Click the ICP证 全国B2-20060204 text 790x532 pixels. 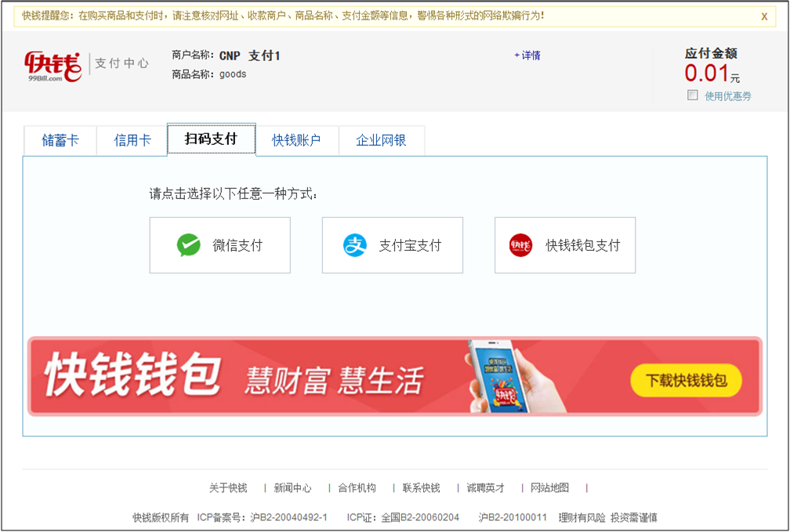pyautogui.click(x=403, y=517)
